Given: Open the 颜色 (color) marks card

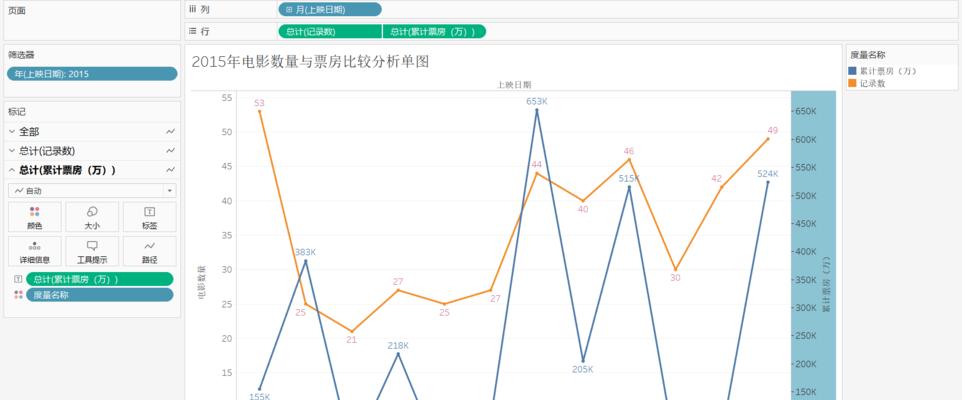Looking at the screenshot, I should click(x=35, y=217).
